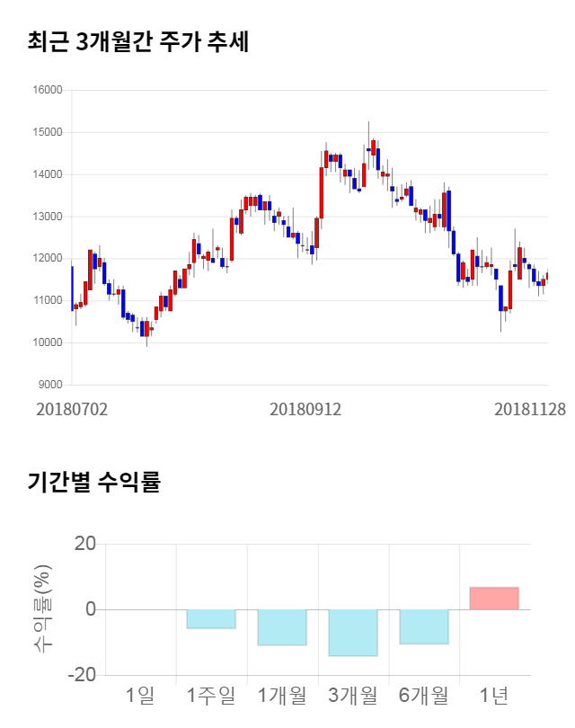Viewport: 575px width, 728px height.
Task: Select the blue 6개월 return bar
Action: pos(424,626)
